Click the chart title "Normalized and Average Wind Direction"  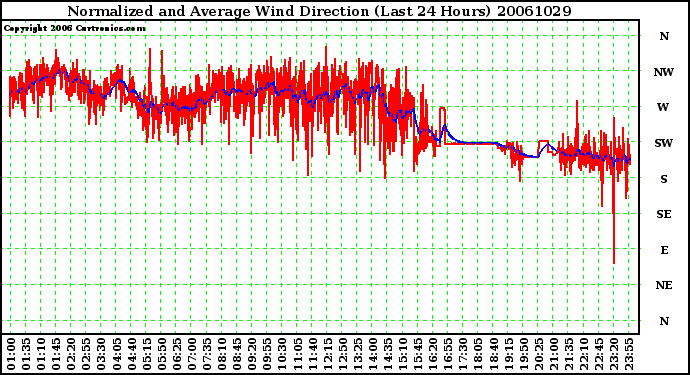coord(218,11)
